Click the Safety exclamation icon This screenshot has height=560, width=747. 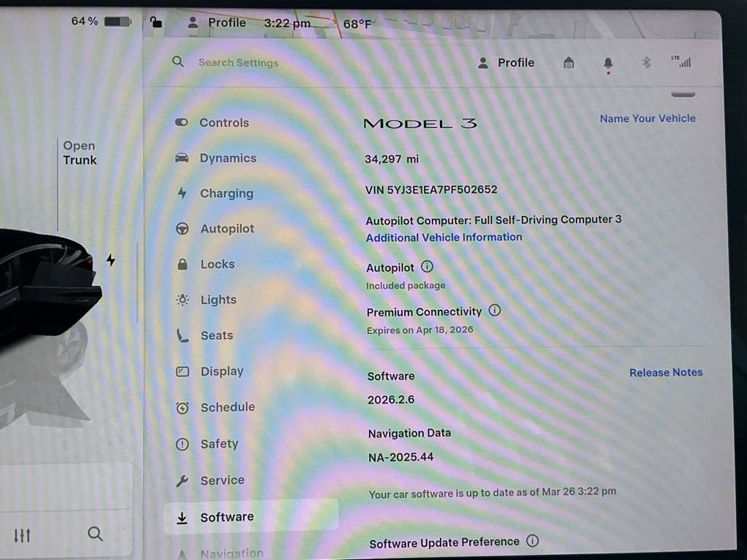tap(182, 444)
